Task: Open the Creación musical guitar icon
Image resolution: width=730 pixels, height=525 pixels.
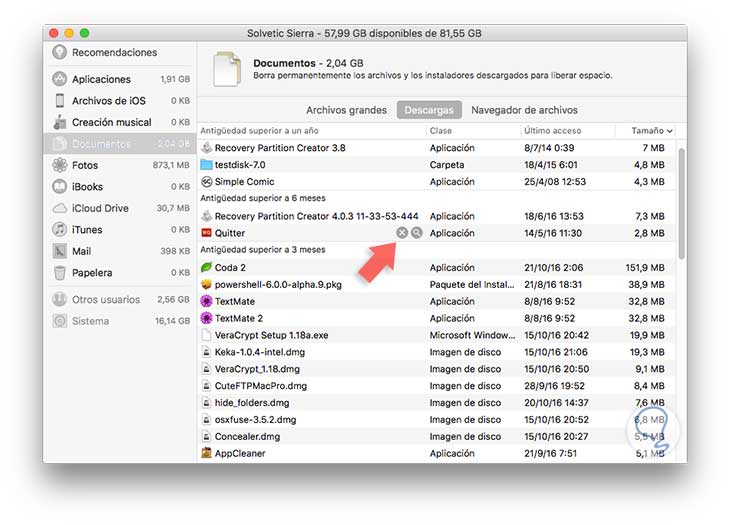Action: coord(60,122)
